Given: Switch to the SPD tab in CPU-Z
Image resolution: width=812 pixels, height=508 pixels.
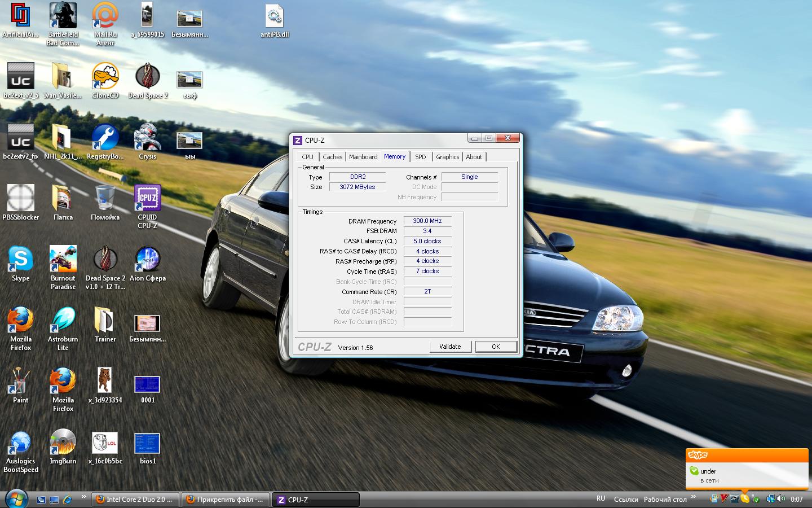Looking at the screenshot, I should click(x=421, y=157).
